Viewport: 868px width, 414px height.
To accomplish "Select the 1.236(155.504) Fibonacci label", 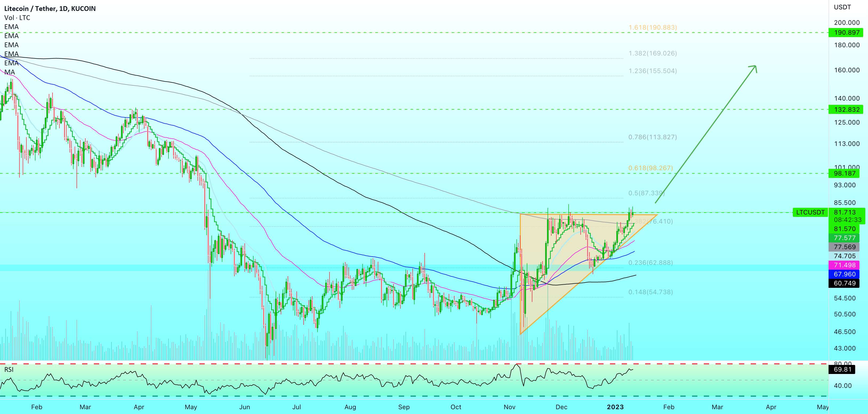I will click(x=652, y=71).
